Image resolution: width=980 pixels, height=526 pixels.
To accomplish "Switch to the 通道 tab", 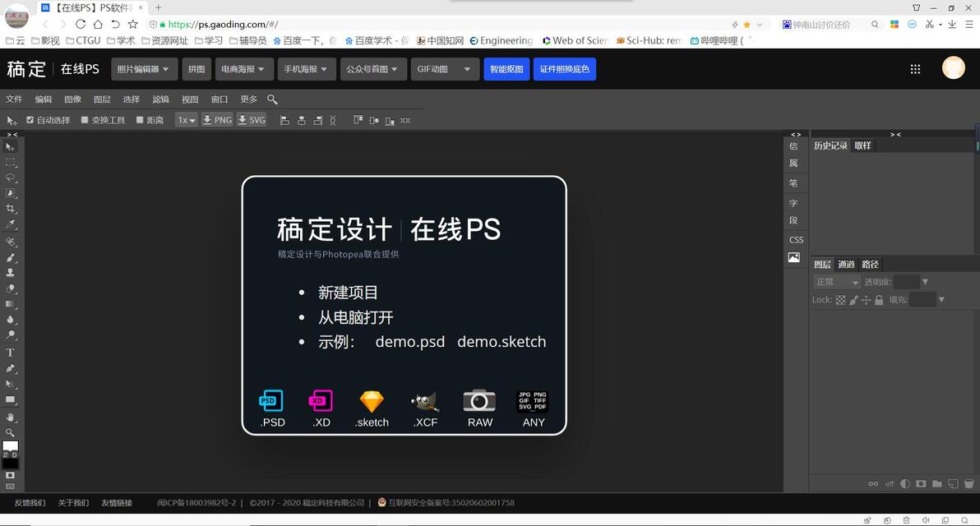I will tap(846, 265).
